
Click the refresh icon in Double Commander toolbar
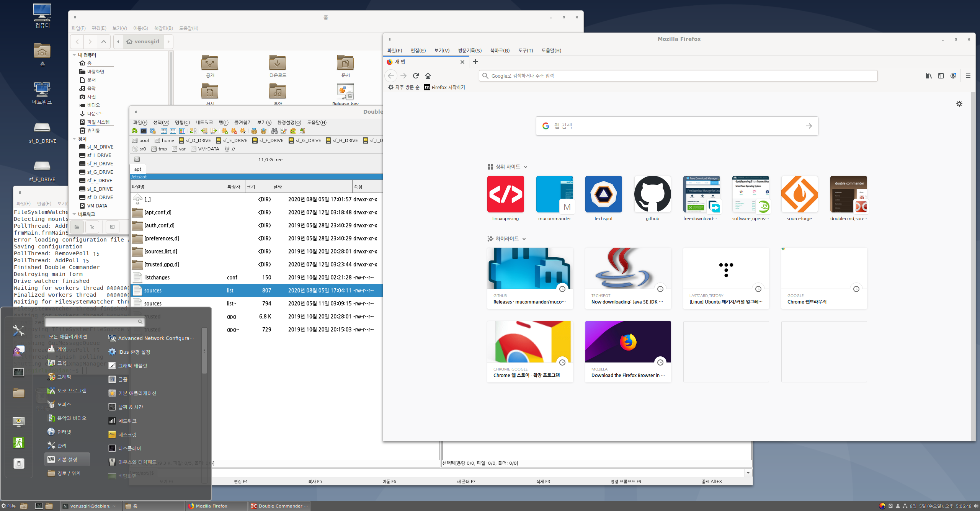[134, 131]
